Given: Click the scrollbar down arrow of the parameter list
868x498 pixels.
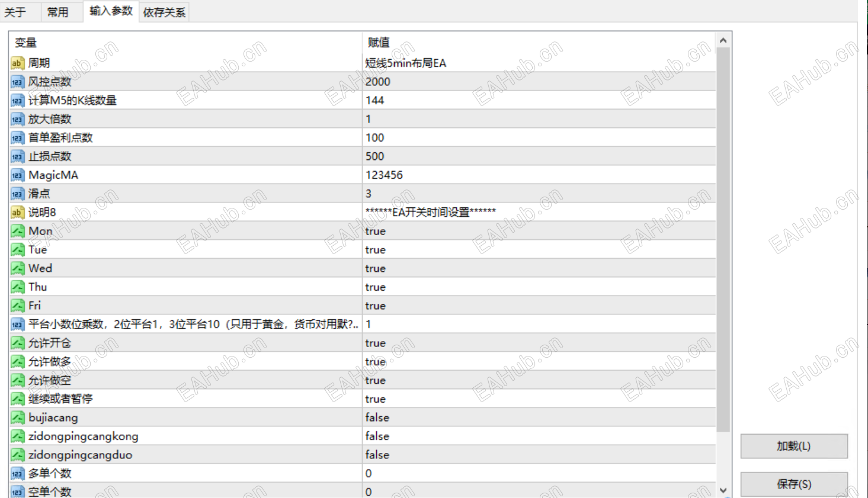Looking at the screenshot, I should [723, 490].
